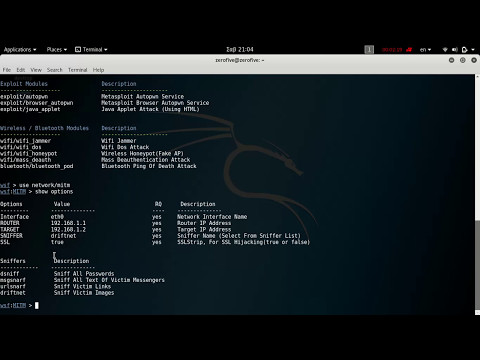Open the Places menu in top bar
The height and width of the screenshot is (360, 480).
click(x=57, y=50)
